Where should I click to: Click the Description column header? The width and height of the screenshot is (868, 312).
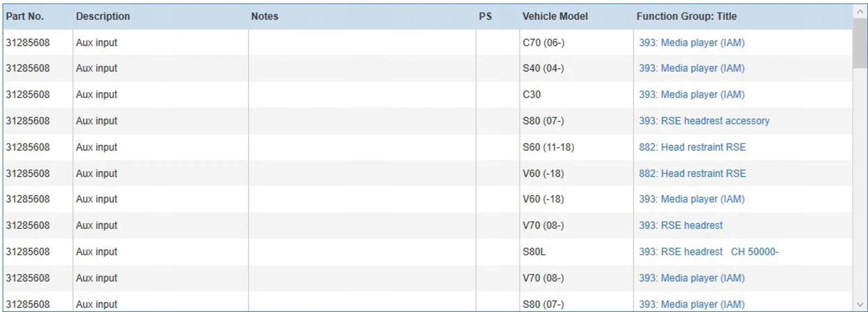click(x=103, y=16)
